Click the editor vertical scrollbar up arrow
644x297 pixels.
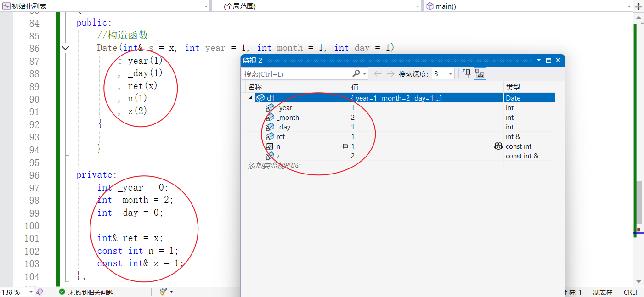coord(638,18)
